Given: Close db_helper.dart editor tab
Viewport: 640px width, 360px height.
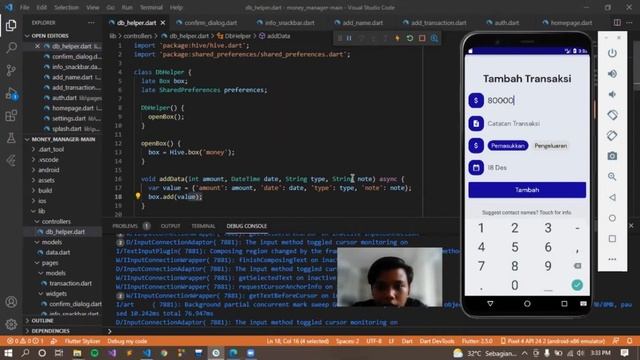Looking at the screenshot, I should (163, 23).
